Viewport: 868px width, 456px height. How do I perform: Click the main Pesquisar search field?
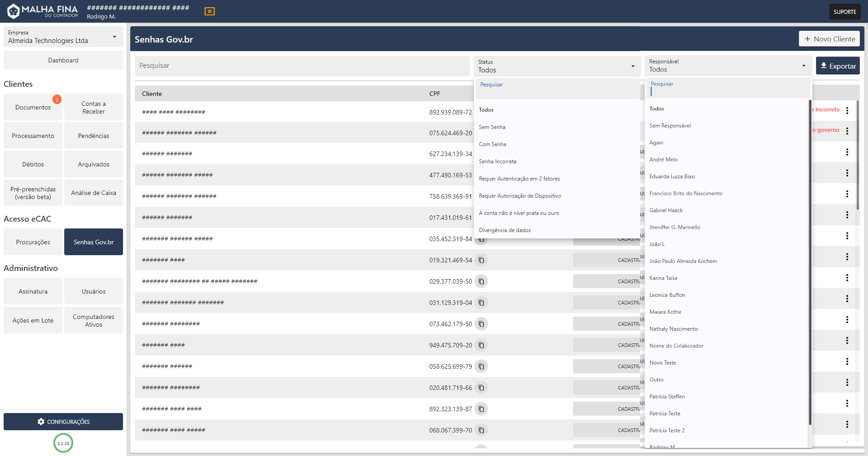click(302, 66)
